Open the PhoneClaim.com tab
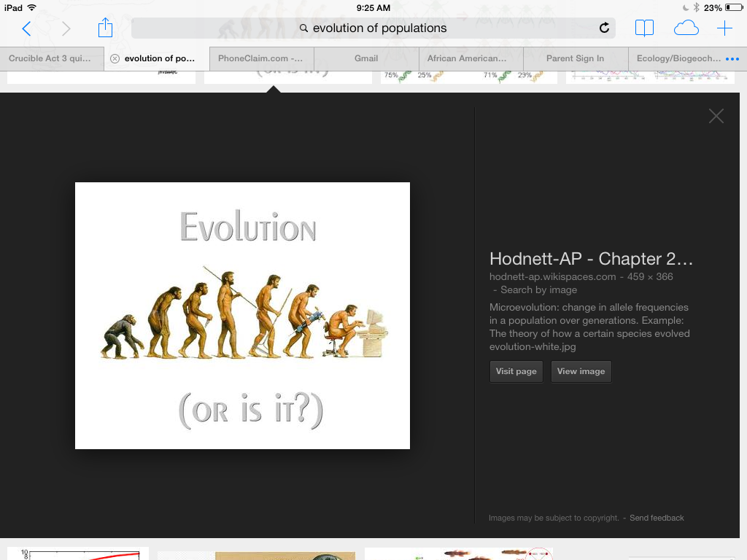This screenshot has height=560, width=747. 260,58
